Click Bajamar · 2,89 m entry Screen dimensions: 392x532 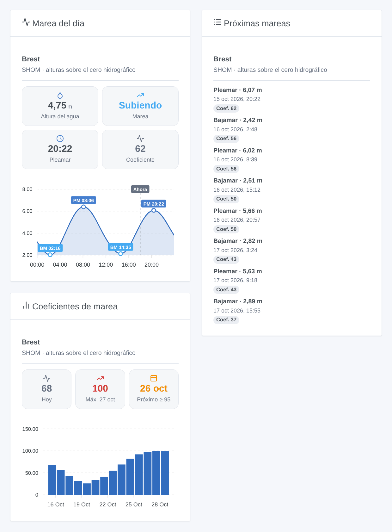pos(238,301)
